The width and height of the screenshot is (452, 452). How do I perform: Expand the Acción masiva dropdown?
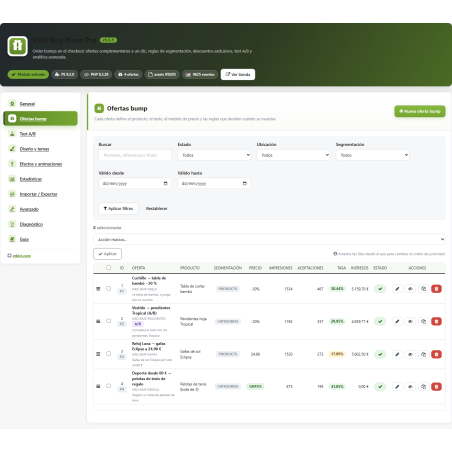(269, 239)
